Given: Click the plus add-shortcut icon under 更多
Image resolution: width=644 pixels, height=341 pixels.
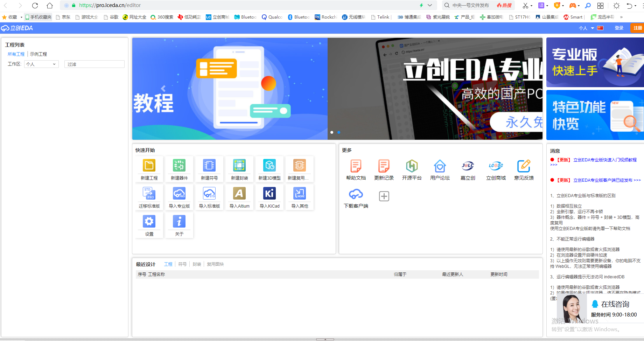Looking at the screenshot, I should click(384, 196).
